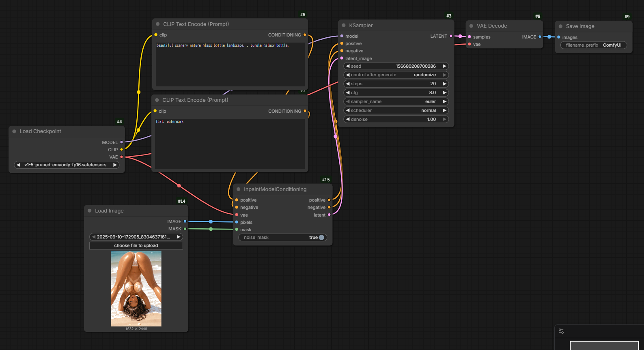644x350 pixels.
Task: Click choose file to upload button
Action: 136,246
